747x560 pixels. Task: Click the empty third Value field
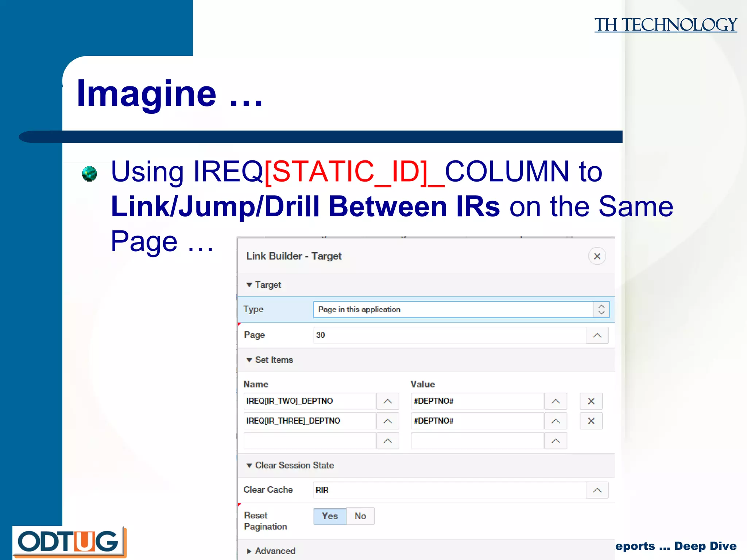coord(477,441)
